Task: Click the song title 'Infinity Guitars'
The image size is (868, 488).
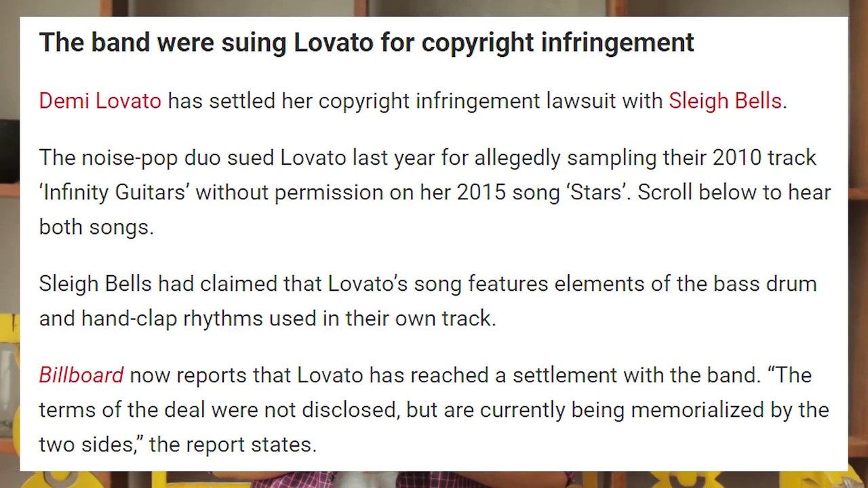Action: 115,192
